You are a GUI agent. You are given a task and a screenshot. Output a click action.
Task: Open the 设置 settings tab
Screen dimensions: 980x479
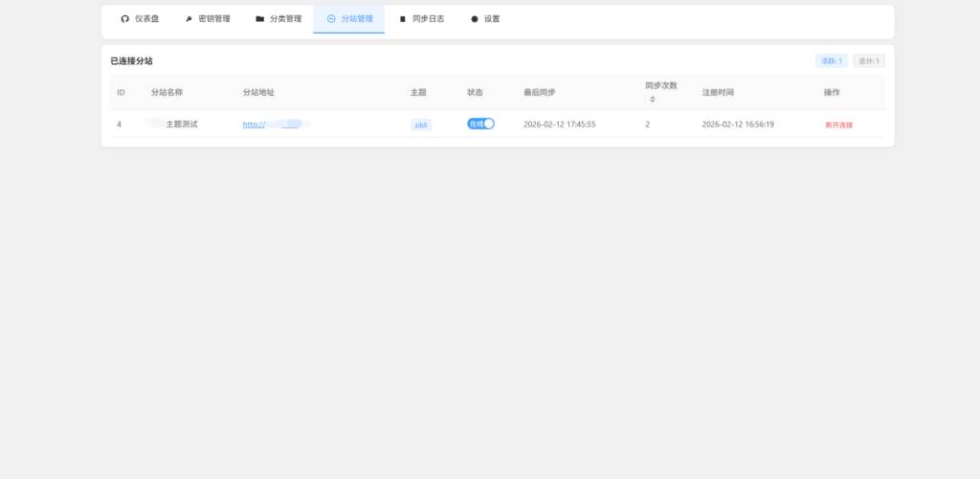[484, 19]
